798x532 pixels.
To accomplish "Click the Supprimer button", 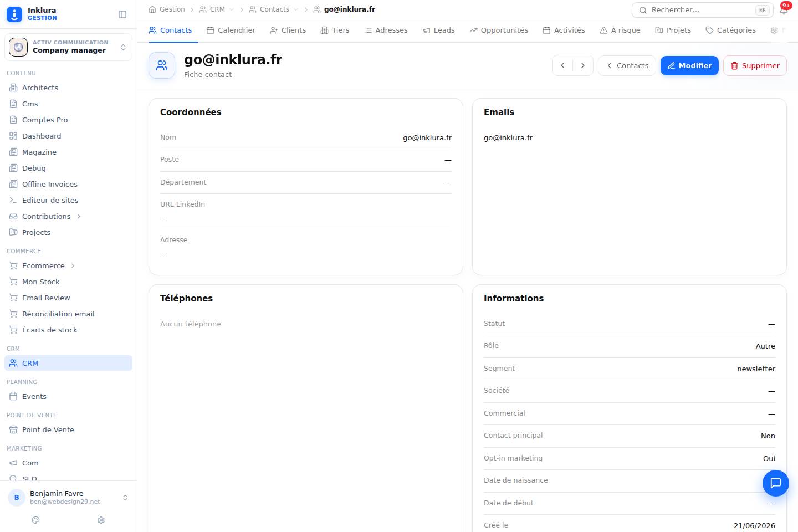I will pos(755,65).
